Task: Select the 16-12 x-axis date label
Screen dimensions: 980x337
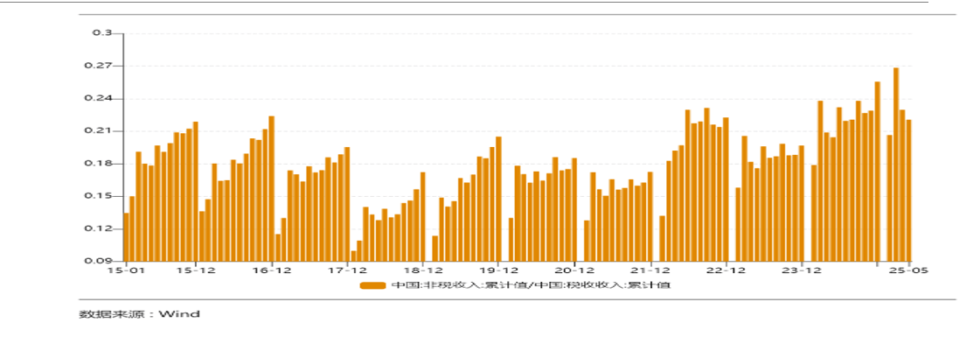Action: click(272, 270)
